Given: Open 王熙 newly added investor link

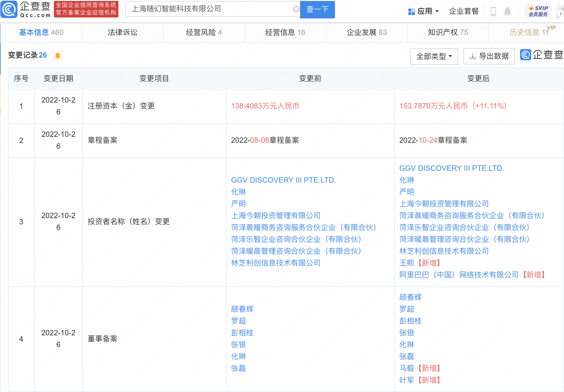Looking at the screenshot, I should click(407, 263).
